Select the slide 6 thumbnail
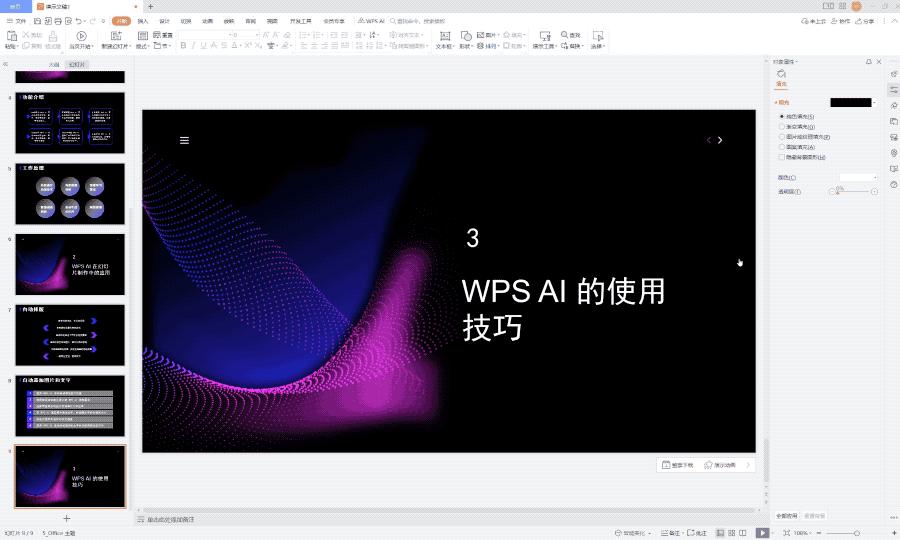The width and height of the screenshot is (900, 540). pyautogui.click(x=70, y=264)
